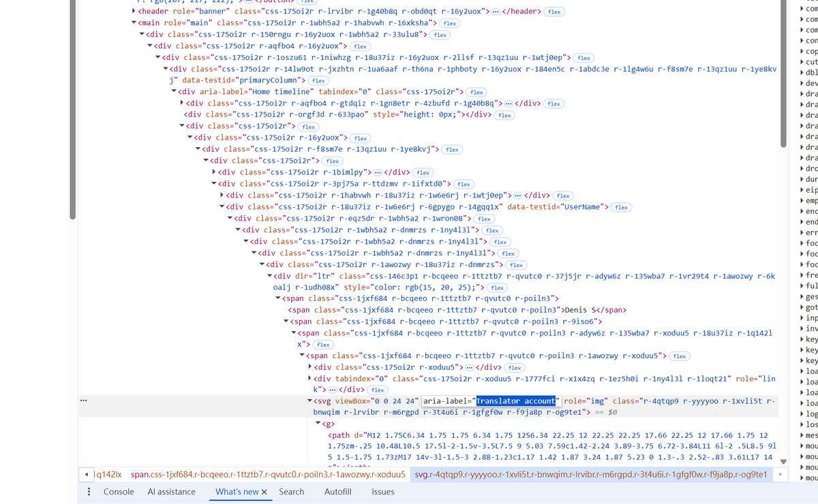
Task: Collapse the svg Translator account node
Action: (x=310, y=401)
